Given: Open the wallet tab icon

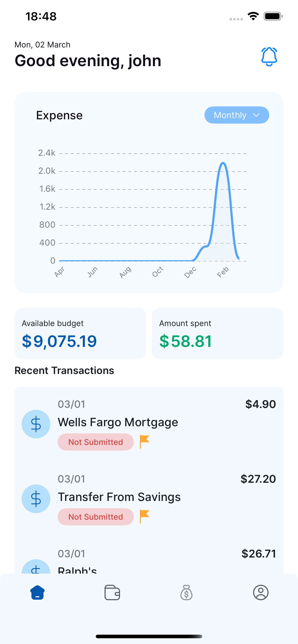Looking at the screenshot, I should [112, 592].
